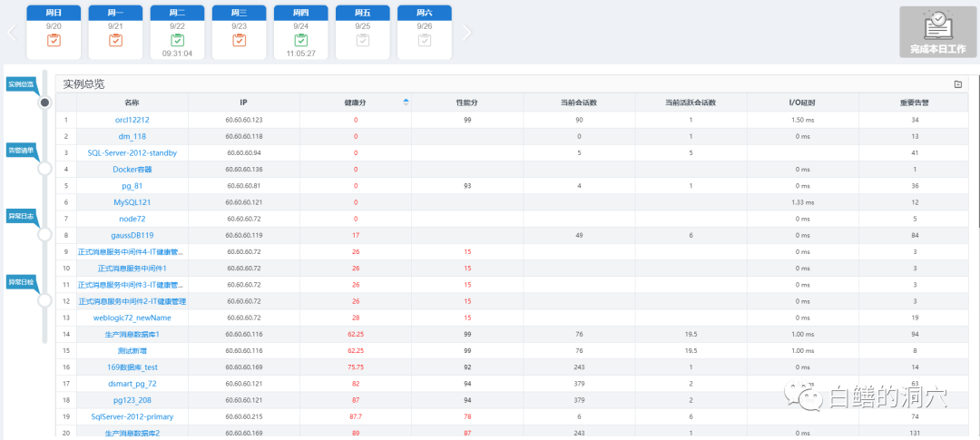Viewport: 980px width, 440px height.
Task: Open the SQL-Server-2012-standby instance link
Action: (132, 152)
